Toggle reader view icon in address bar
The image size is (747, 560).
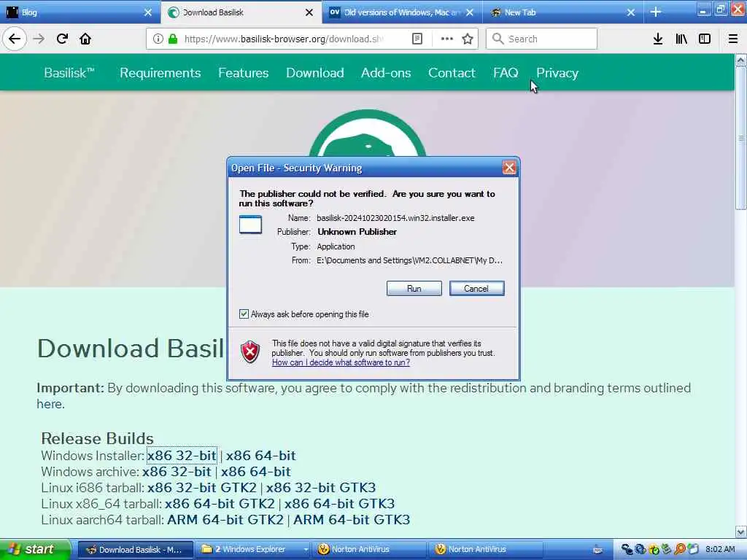[x=417, y=39]
